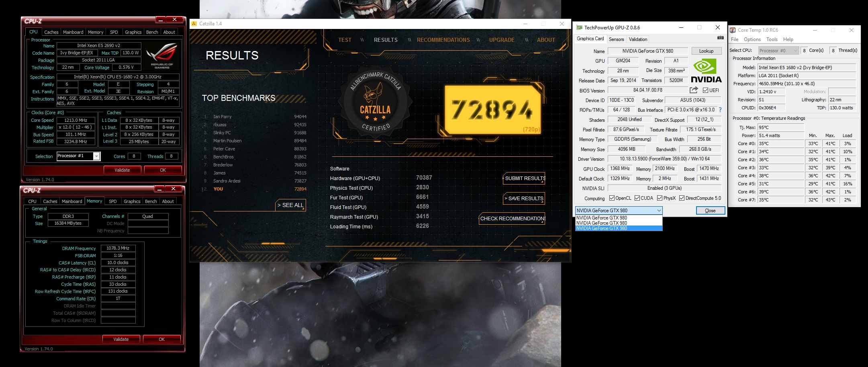The image size is (868, 367).
Task: Click the Core Temp Model field
Action: tap(807, 68)
